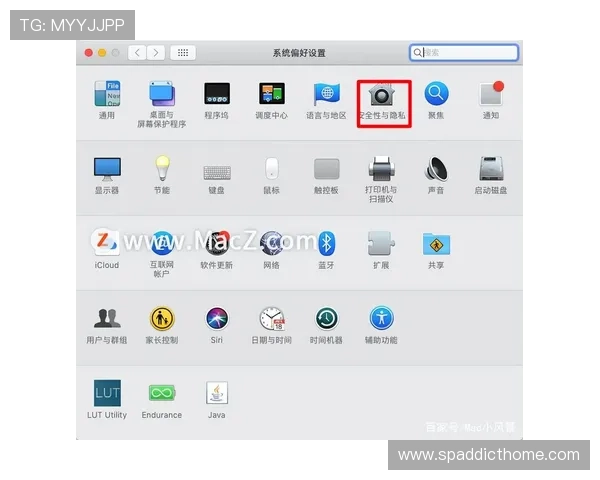
Task: Open 桌面与屏幕保护程序 preferences
Action: [162, 95]
